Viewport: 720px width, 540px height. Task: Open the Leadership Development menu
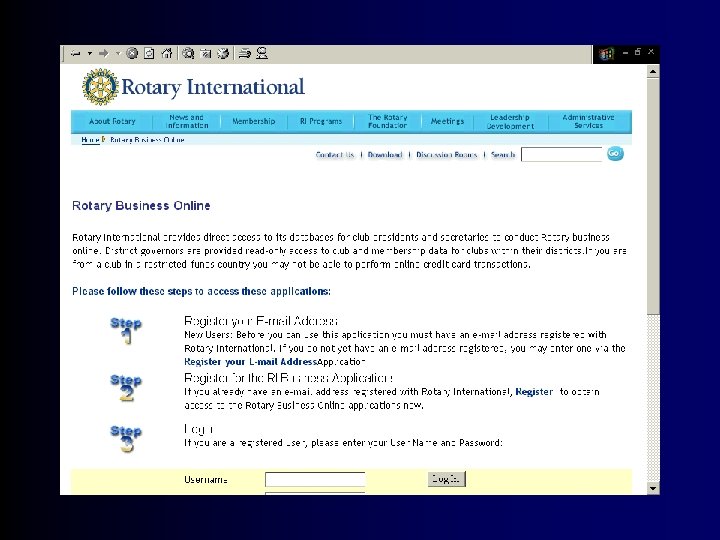pyautogui.click(x=510, y=121)
